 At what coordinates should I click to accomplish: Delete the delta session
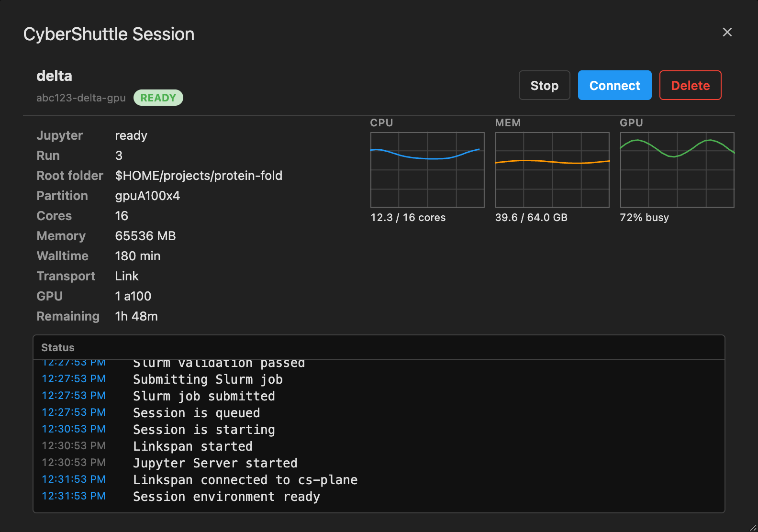[690, 85]
